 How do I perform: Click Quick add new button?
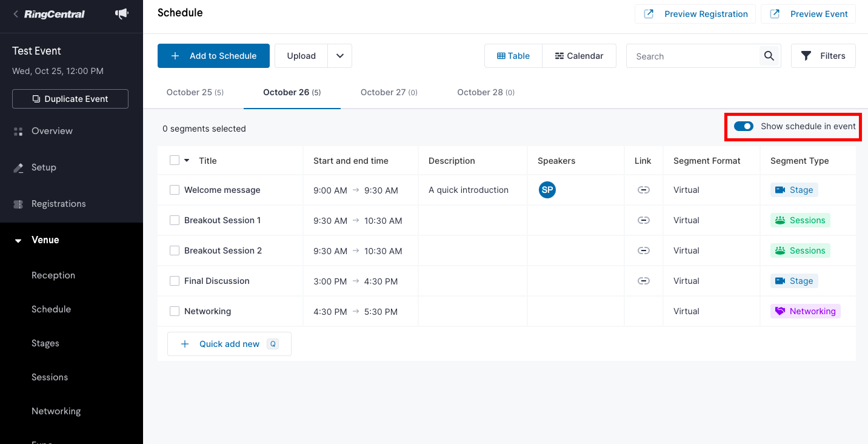coord(229,344)
